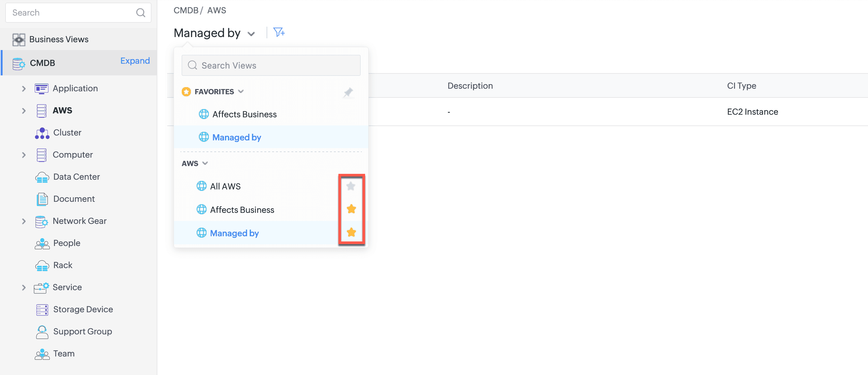Screen dimensions: 868x375
Task: Select Data Center in the sidebar
Action: 76,176
